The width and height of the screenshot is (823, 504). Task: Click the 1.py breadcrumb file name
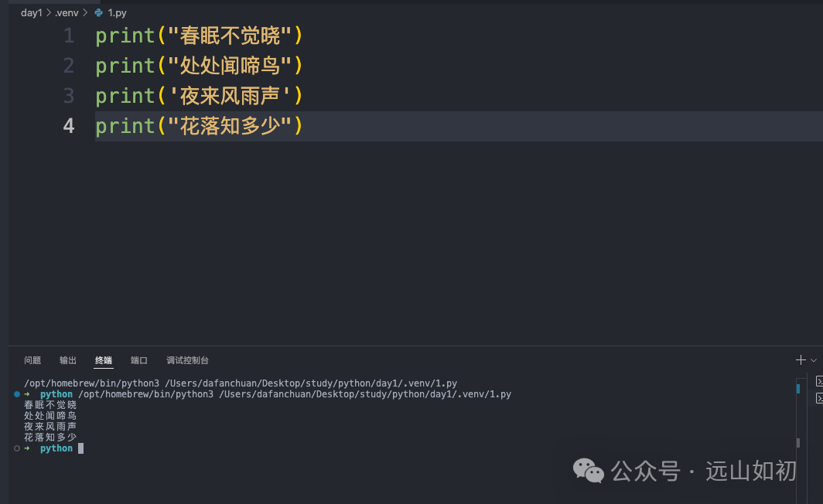[117, 13]
